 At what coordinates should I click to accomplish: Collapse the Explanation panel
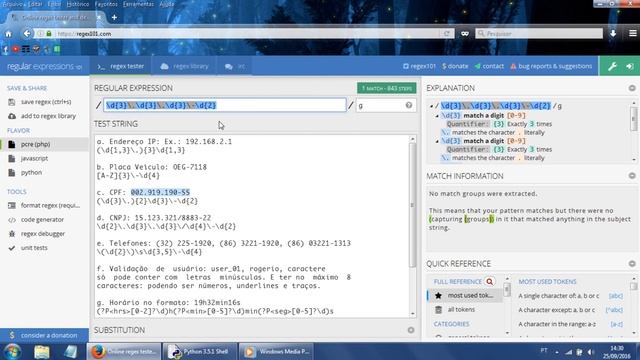[x=632, y=88]
